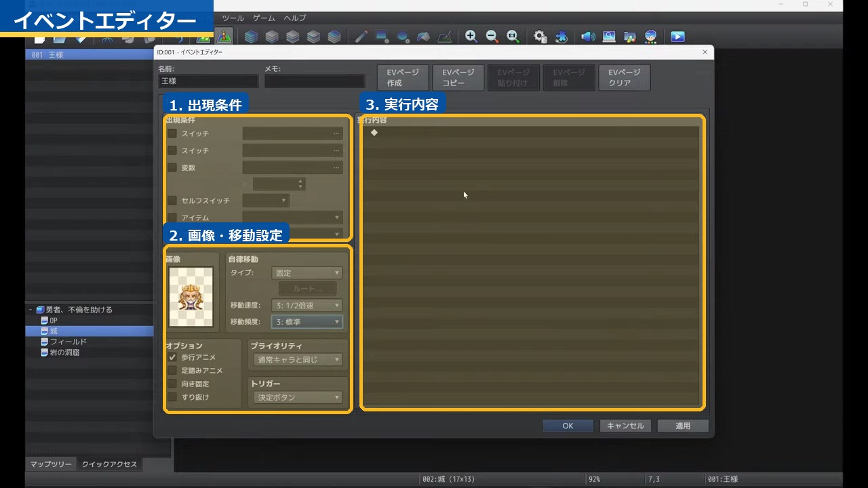Image resolution: width=868 pixels, height=488 pixels.
Task: Open the ツール menu
Action: 233,18
